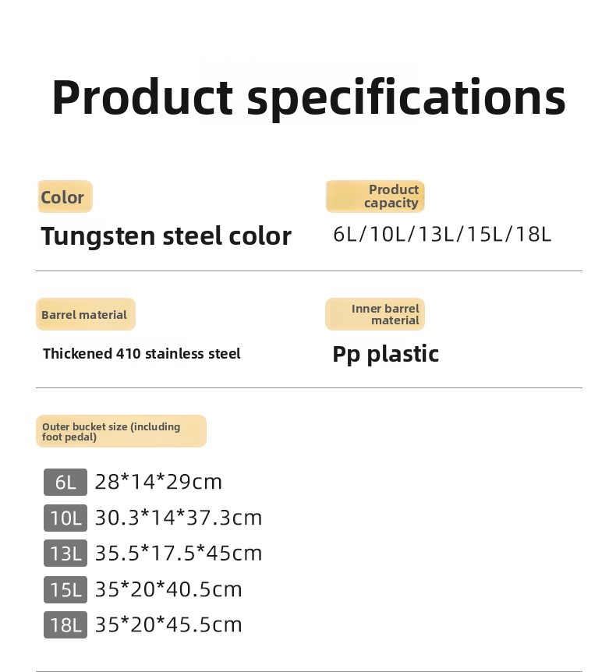Image resolution: width=616 pixels, height=672 pixels.
Task: Pick the gray 13L size badge
Action: click(x=65, y=554)
